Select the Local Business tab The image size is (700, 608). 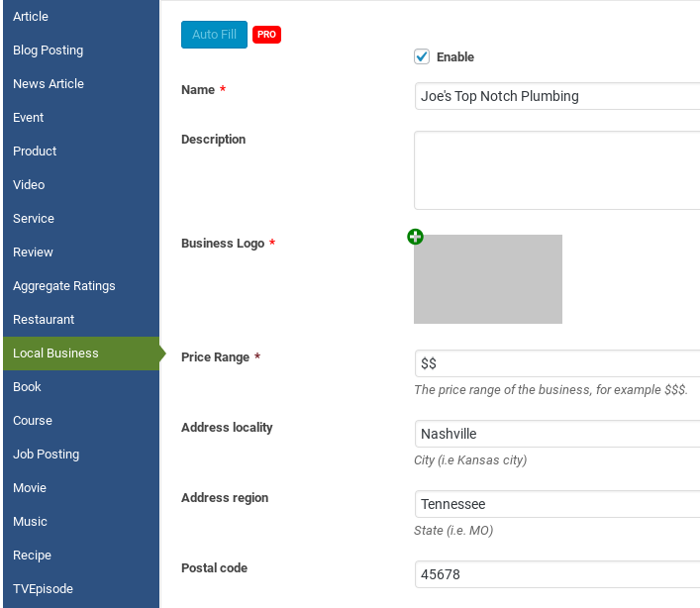(x=81, y=354)
